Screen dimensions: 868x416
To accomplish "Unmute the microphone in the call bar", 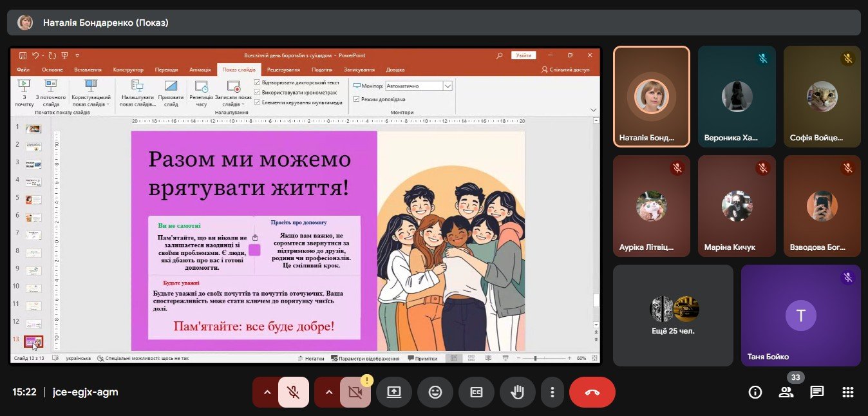I will [293, 392].
